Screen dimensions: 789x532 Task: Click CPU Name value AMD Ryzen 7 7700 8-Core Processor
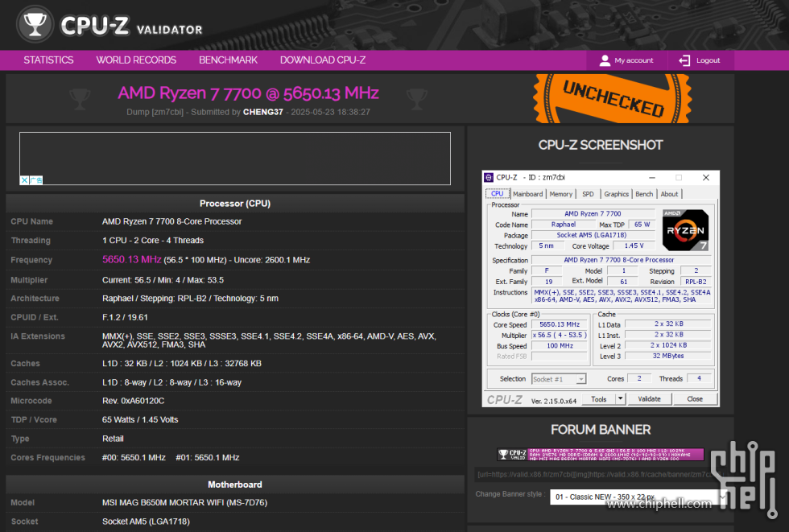pyautogui.click(x=171, y=221)
